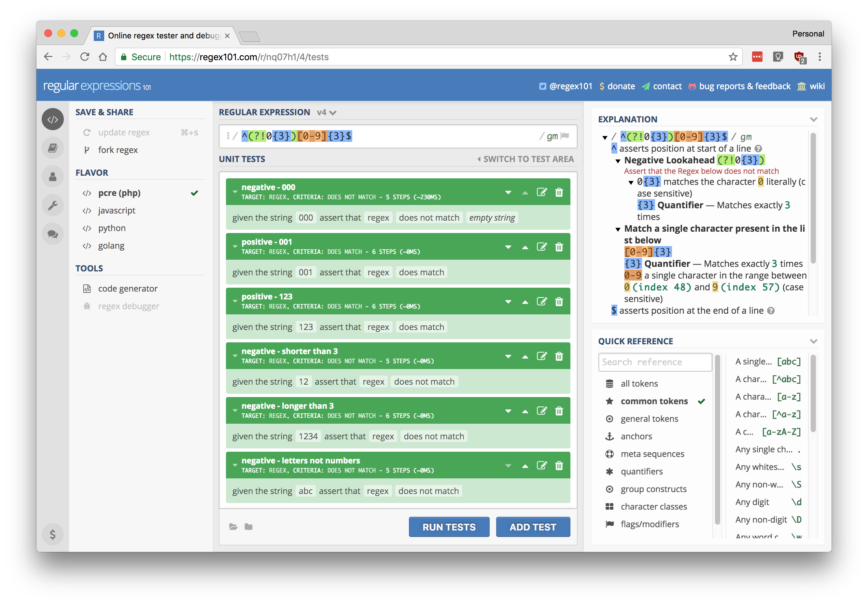Click the dollar sponsor icon in sidebar
The image size is (868, 604).
[x=52, y=534]
